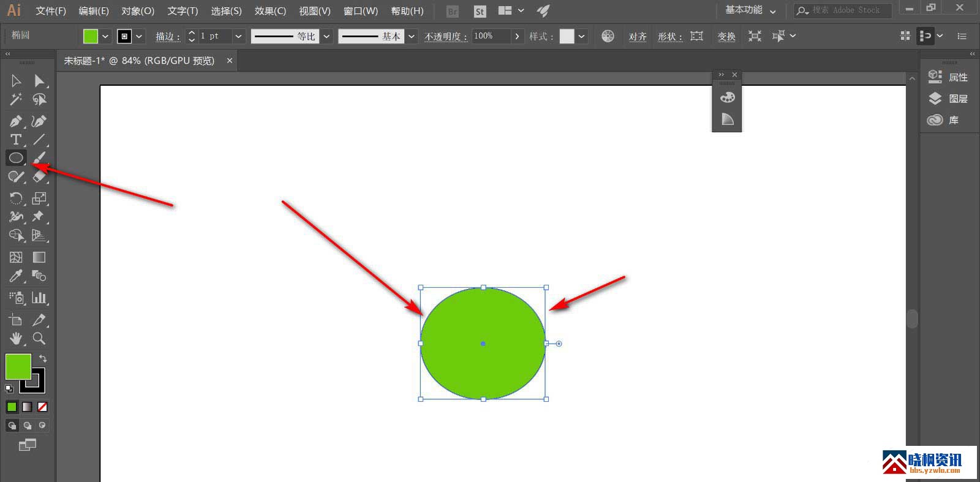Select the Zoom tool
Screen dimensions: 980x482
tap(39, 338)
